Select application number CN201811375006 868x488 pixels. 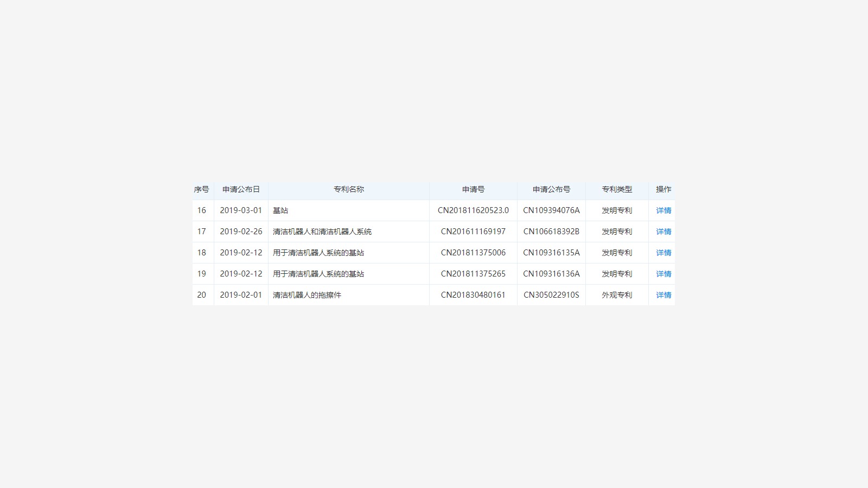(x=473, y=253)
